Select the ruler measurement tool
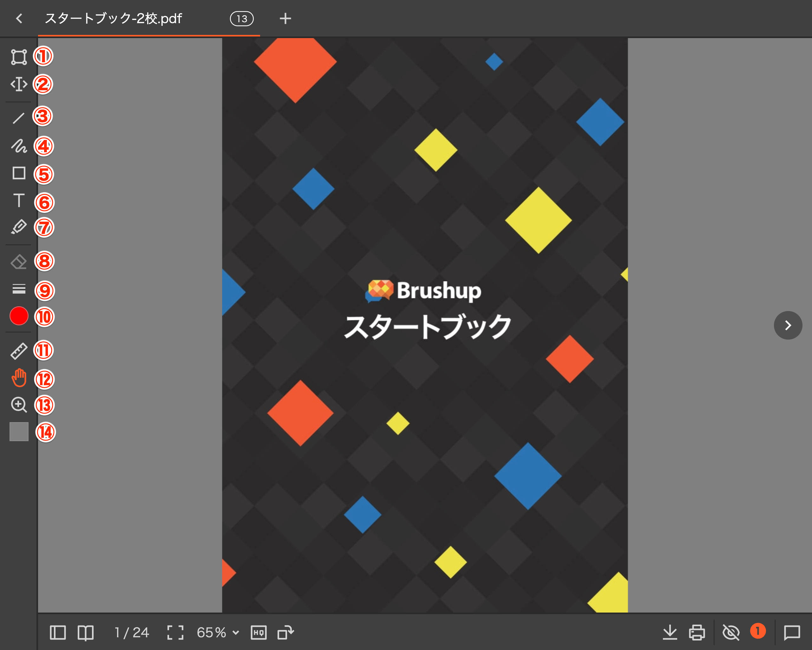 coord(19,351)
